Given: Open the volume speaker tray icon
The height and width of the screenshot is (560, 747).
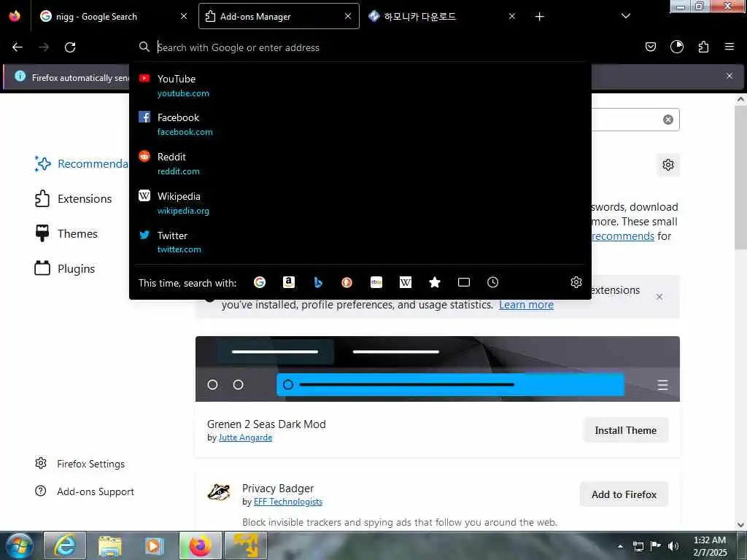Looking at the screenshot, I should [673, 546].
